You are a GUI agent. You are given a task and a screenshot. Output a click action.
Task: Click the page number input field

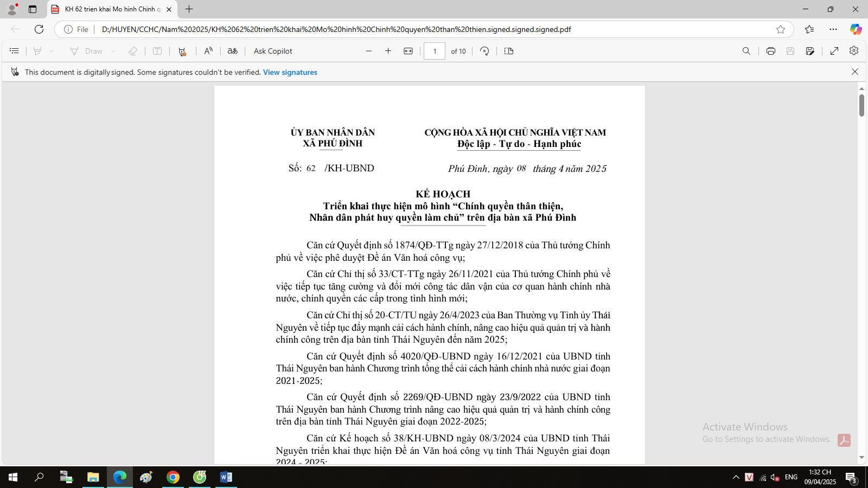click(x=435, y=51)
